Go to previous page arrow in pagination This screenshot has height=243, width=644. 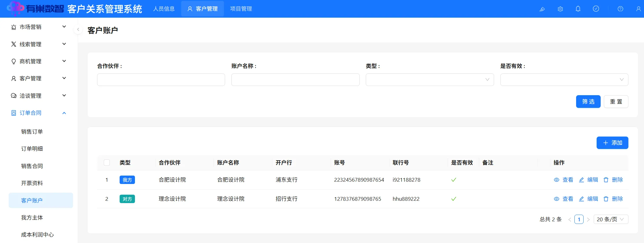(570, 220)
